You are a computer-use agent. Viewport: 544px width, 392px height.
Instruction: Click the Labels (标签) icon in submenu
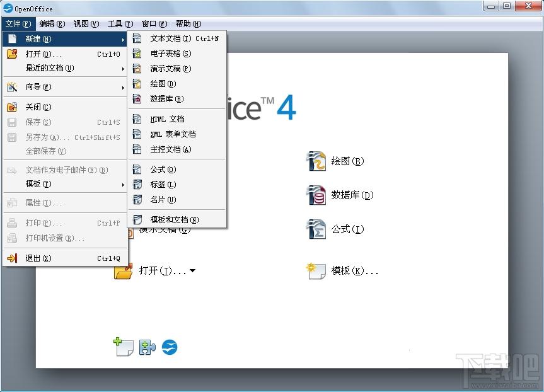pos(137,185)
